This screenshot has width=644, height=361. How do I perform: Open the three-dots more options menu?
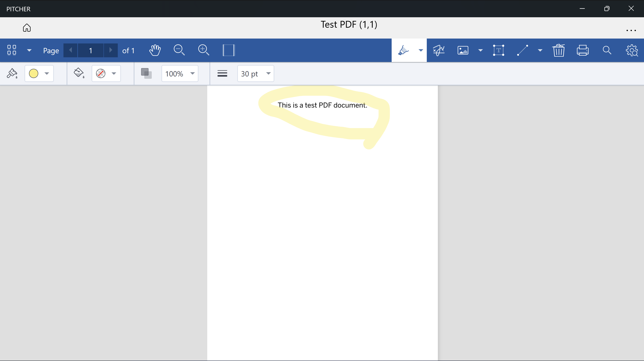[x=631, y=30]
